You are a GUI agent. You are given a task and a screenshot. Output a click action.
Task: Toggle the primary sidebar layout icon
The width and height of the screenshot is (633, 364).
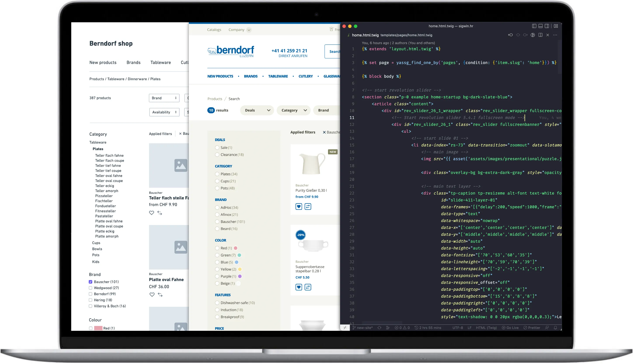(534, 26)
